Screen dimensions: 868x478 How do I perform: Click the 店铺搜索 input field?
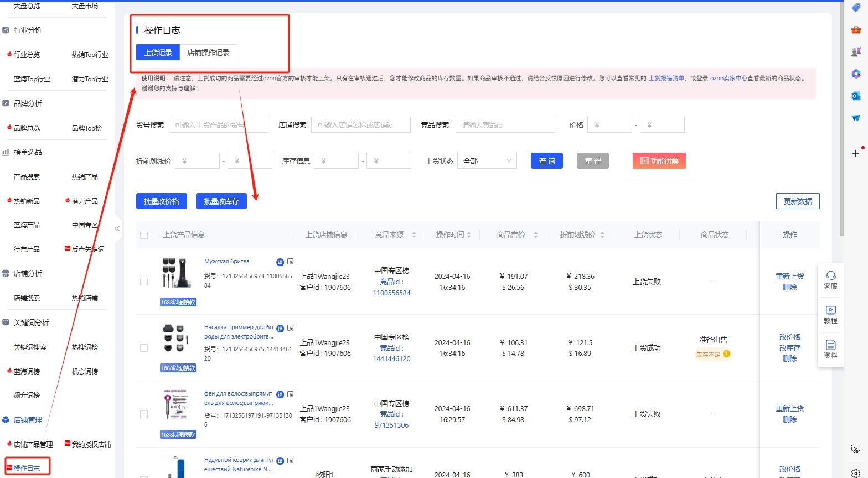pos(361,125)
